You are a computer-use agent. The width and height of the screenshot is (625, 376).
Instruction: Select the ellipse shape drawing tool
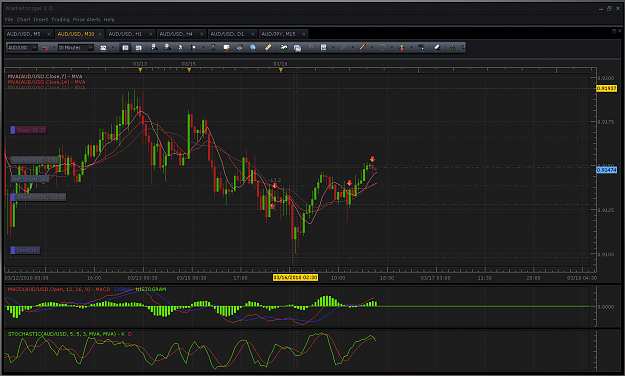click(x=382, y=47)
